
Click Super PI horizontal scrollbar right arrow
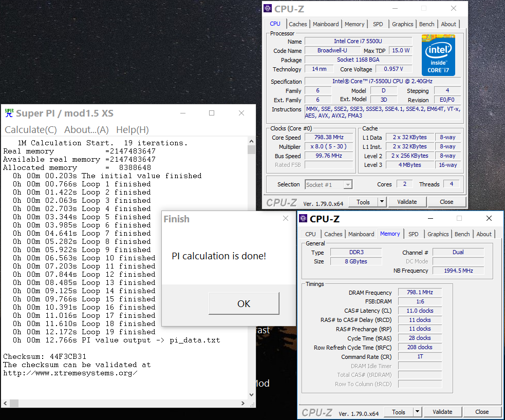pyautogui.click(x=243, y=403)
